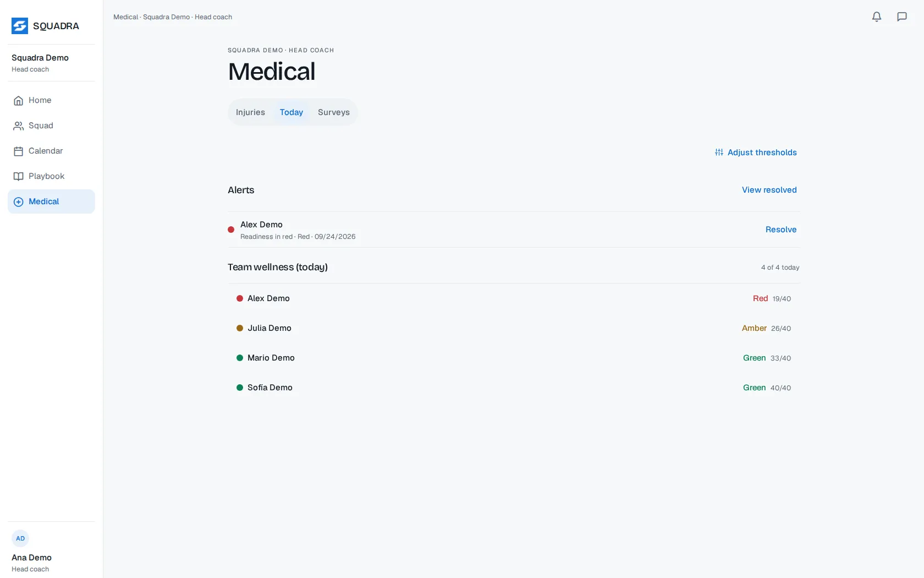Go to Calendar in sidebar
This screenshot has width=924, height=578.
click(x=51, y=151)
